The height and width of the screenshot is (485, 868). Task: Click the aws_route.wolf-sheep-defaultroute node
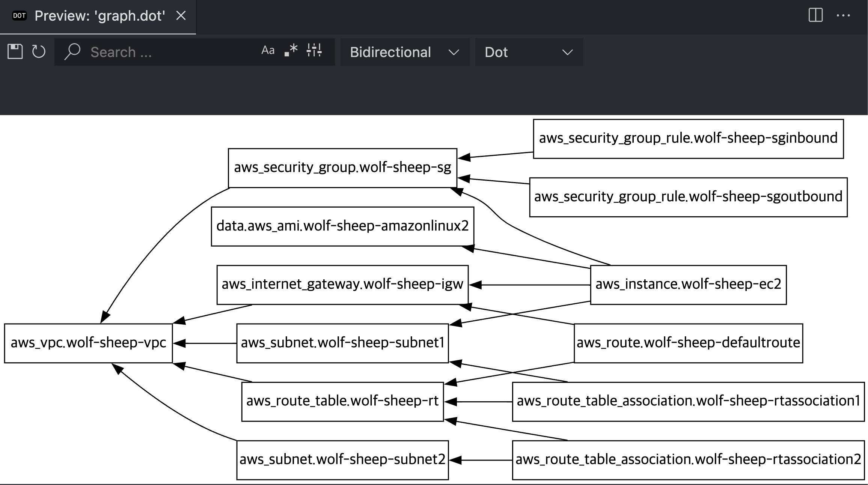[x=688, y=343]
